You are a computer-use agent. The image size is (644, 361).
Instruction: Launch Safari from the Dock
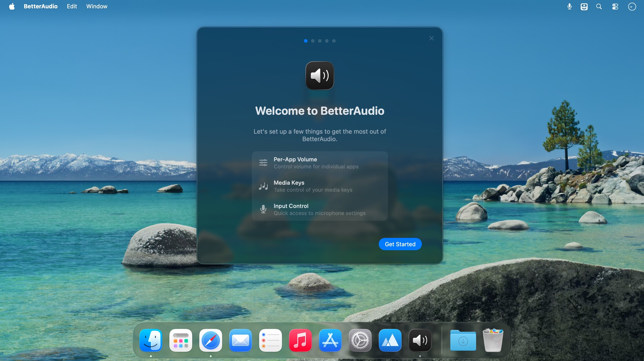pyautogui.click(x=211, y=340)
